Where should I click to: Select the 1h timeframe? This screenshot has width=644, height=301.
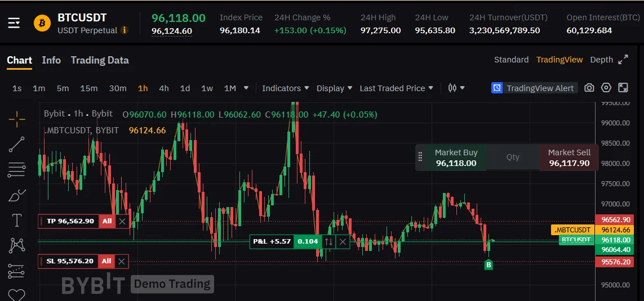pos(143,88)
